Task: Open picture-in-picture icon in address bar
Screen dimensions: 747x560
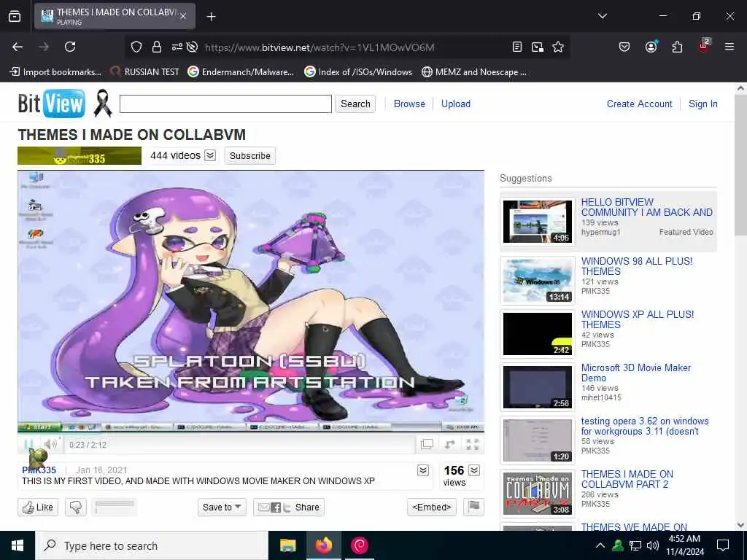Action: (538, 47)
